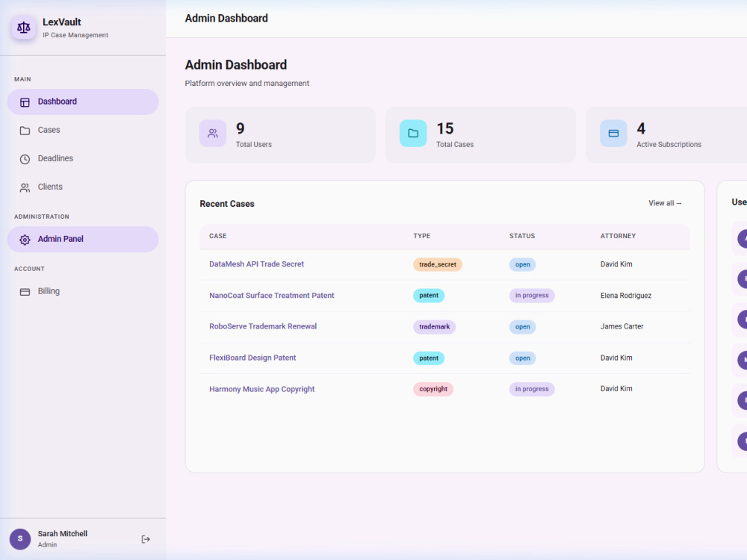Viewport: 747px width, 560px height.
Task: Click the Clients people icon in sidebar
Action: coord(25,187)
